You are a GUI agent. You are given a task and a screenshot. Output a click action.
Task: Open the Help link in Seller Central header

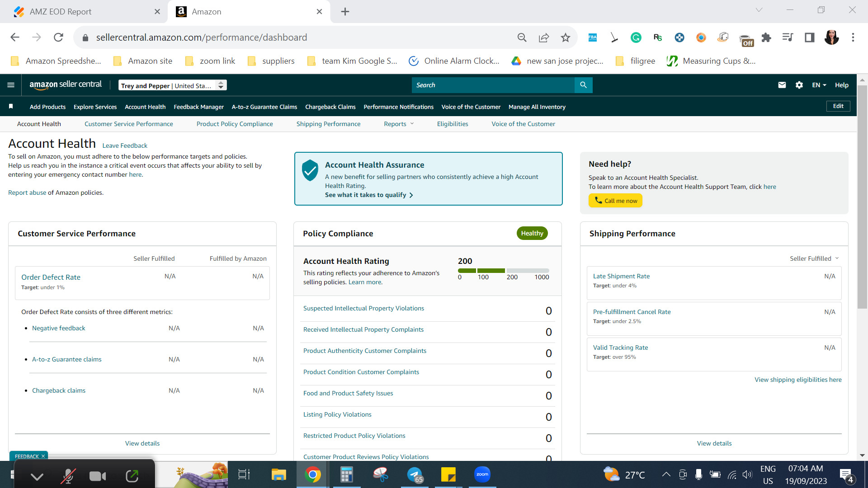coord(841,85)
